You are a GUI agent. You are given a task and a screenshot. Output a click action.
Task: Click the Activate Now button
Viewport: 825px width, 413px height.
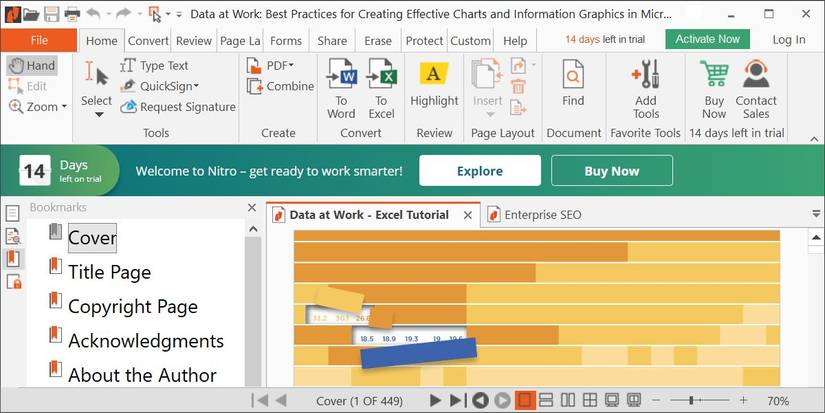(708, 39)
